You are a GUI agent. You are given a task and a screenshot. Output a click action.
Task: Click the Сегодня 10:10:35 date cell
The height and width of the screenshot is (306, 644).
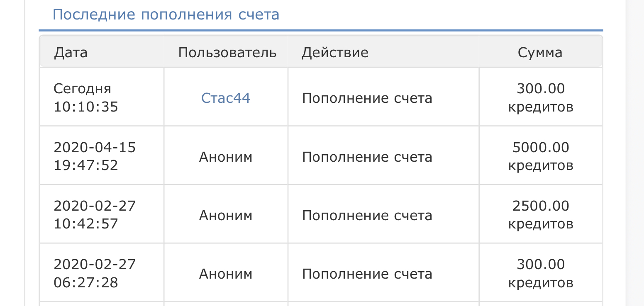point(86,98)
